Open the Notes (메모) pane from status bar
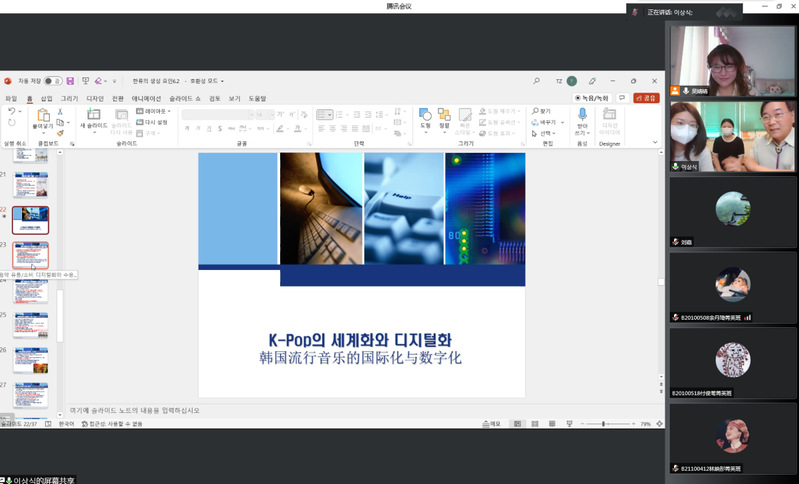The image size is (799, 484). [490, 424]
